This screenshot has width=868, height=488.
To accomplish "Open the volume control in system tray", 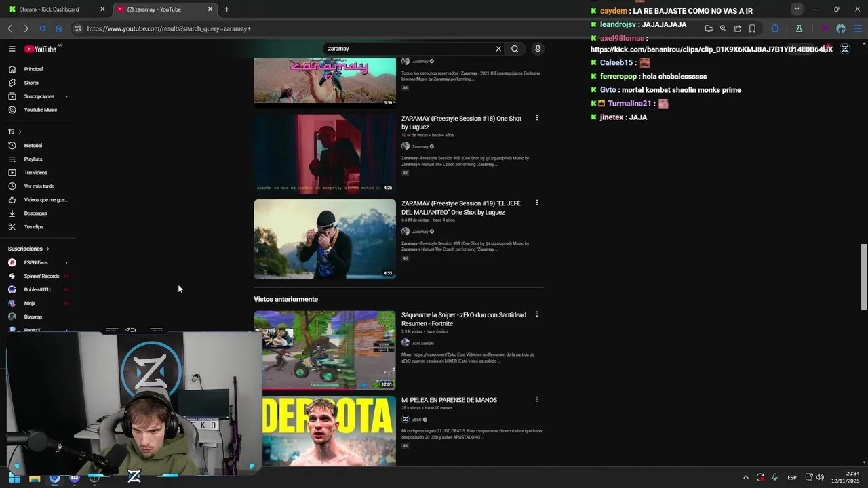I will click(x=820, y=478).
